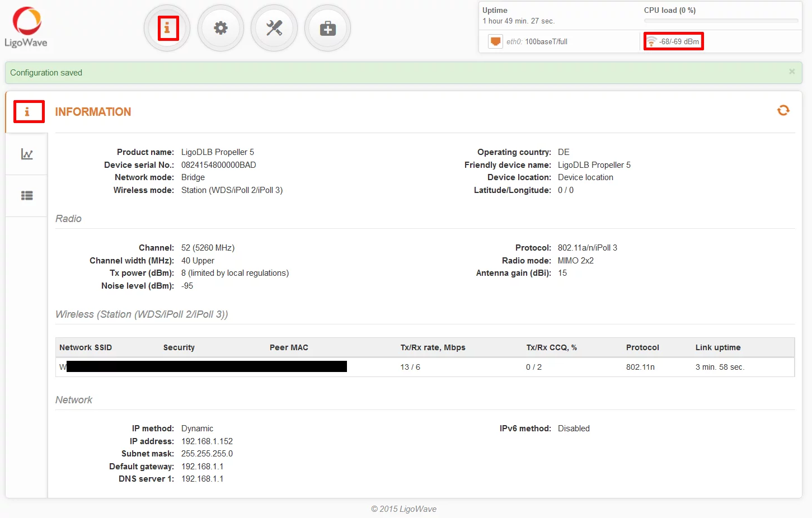This screenshot has width=812, height=518.
Task: Click the uptime 1 hour 49 min. text
Action: [x=518, y=21]
